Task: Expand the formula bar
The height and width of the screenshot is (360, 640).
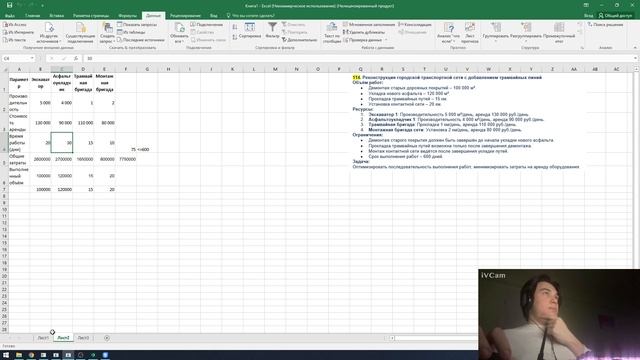Action: coord(636,58)
